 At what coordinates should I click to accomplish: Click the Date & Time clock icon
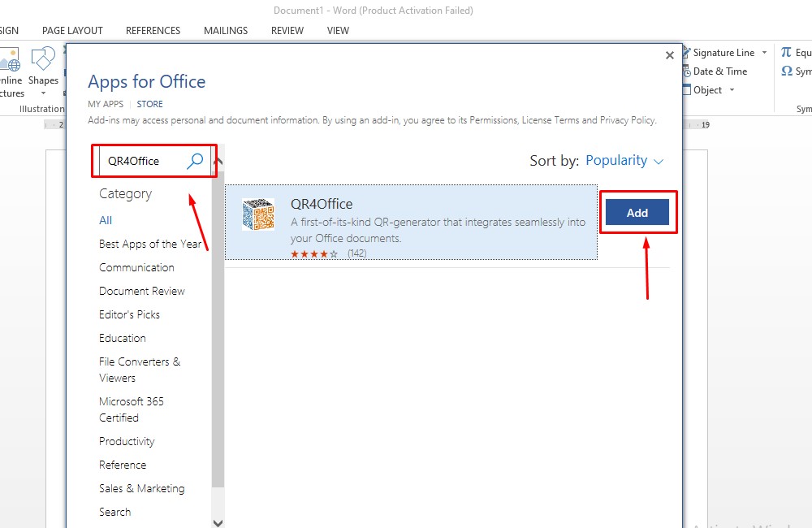coord(686,71)
